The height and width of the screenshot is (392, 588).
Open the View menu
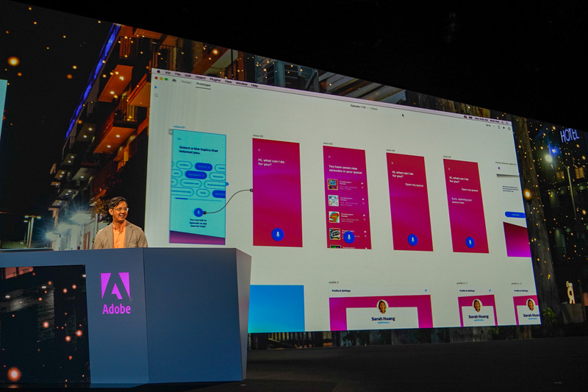coord(228,82)
